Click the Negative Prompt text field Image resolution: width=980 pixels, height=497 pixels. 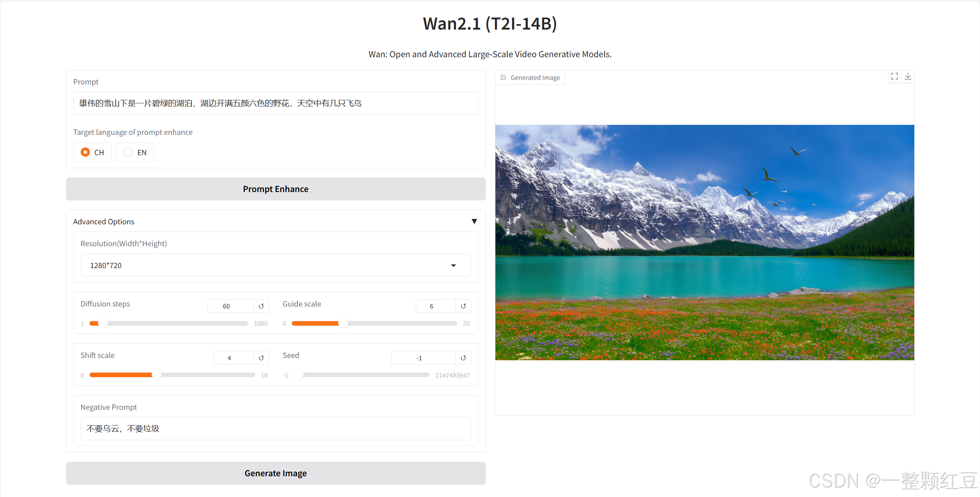click(276, 429)
